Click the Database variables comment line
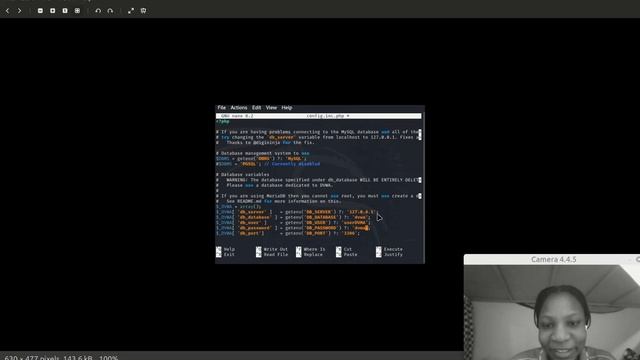The image size is (640, 360). pos(242,174)
